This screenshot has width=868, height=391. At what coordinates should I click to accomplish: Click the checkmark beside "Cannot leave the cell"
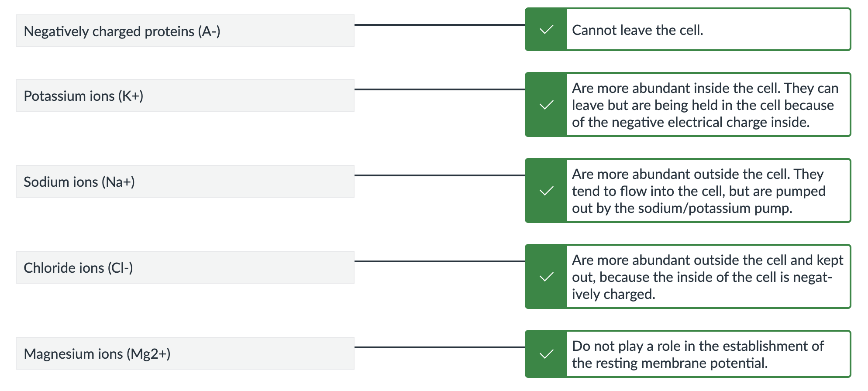546,30
